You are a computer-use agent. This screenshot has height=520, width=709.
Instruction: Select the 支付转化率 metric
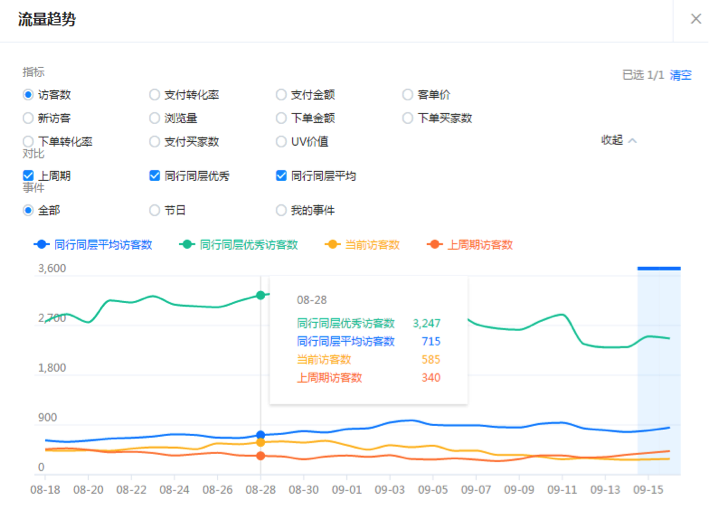pos(155,95)
